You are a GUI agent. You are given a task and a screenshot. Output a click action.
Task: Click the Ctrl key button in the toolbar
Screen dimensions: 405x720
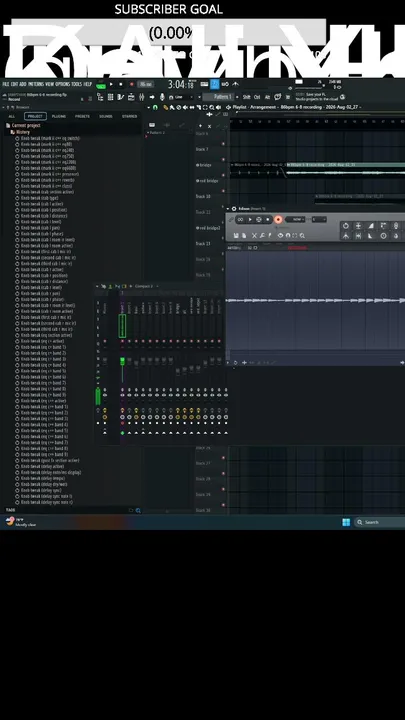[257, 97]
